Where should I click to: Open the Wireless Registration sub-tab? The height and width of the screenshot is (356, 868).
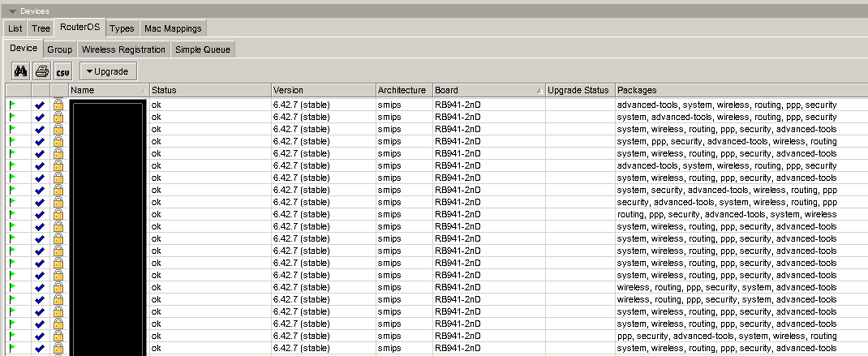(123, 49)
